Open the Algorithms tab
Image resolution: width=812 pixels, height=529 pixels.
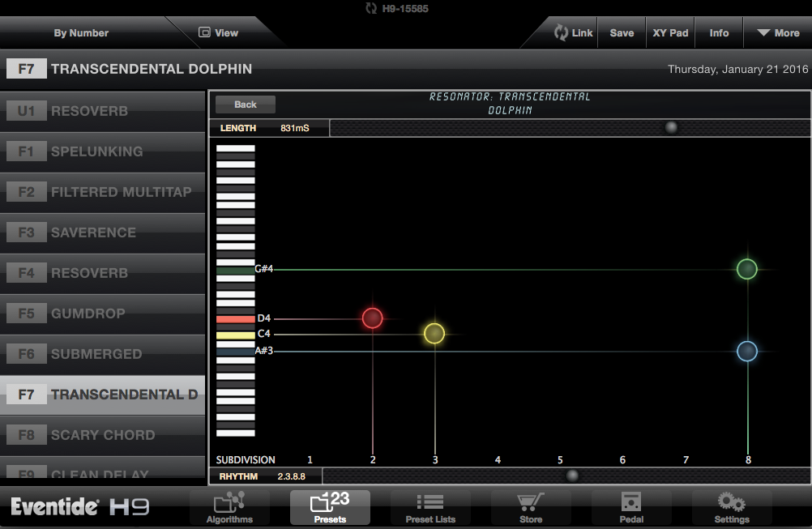click(229, 507)
